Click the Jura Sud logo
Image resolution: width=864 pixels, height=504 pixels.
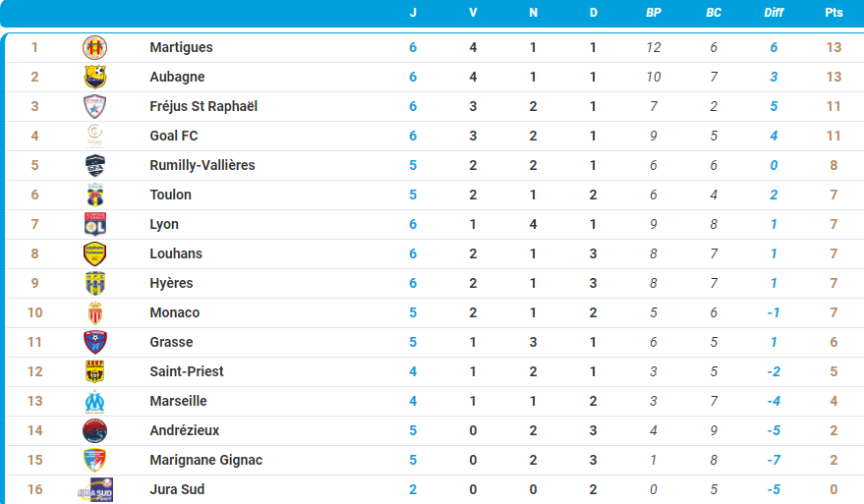click(x=95, y=489)
